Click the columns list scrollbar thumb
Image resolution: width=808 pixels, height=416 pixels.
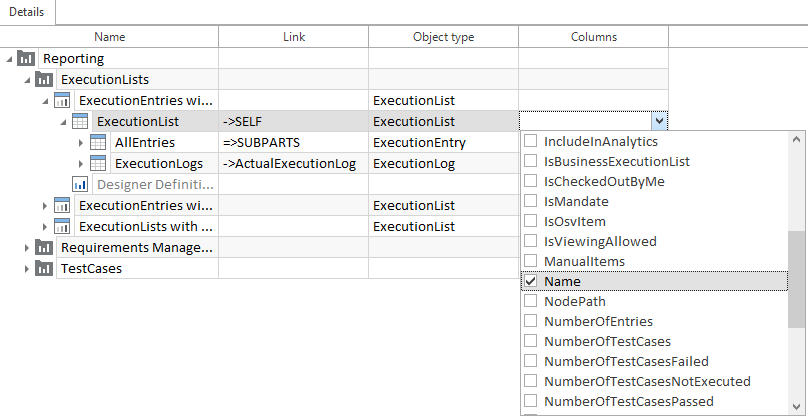pyautogui.click(x=797, y=280)
